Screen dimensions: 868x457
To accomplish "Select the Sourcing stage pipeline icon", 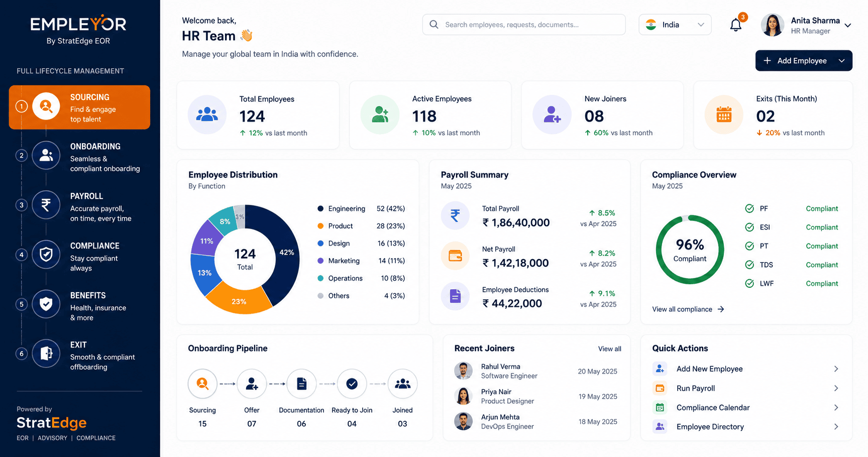I will 202,384.
